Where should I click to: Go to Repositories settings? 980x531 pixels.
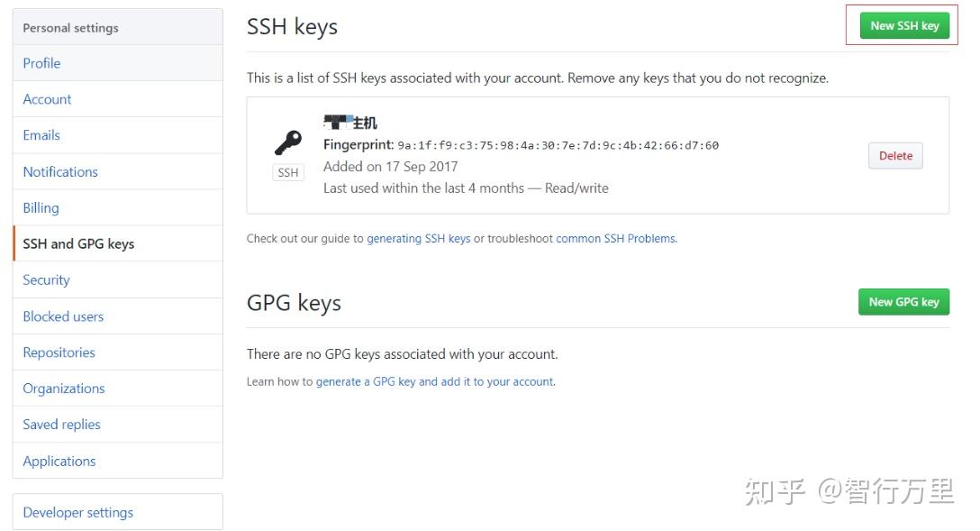pos(59,352)
